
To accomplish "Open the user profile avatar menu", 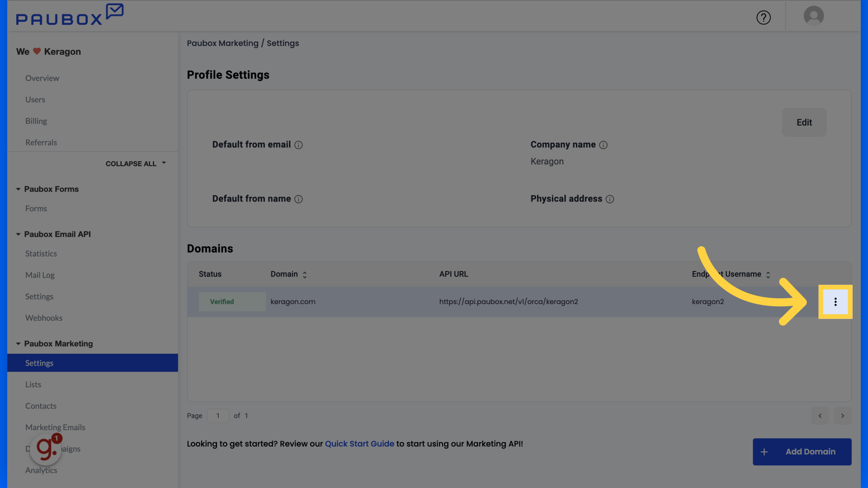I will tap(814, 16).
